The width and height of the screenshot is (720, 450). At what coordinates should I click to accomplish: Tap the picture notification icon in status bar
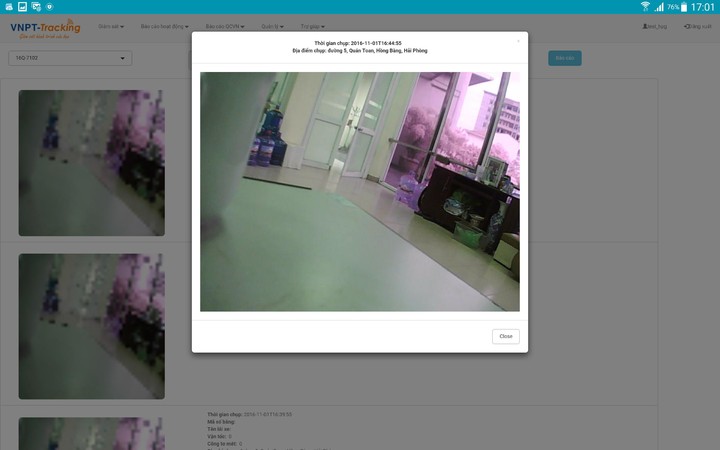point(22,6)
